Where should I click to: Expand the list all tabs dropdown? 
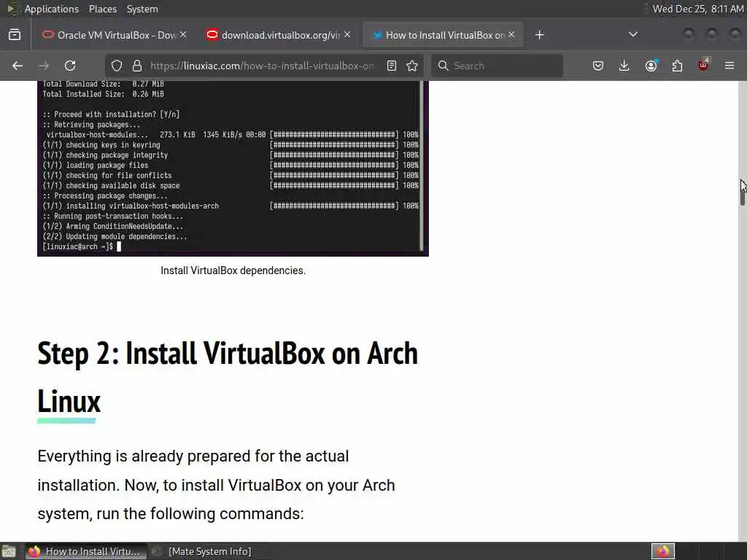pos(633,34)
